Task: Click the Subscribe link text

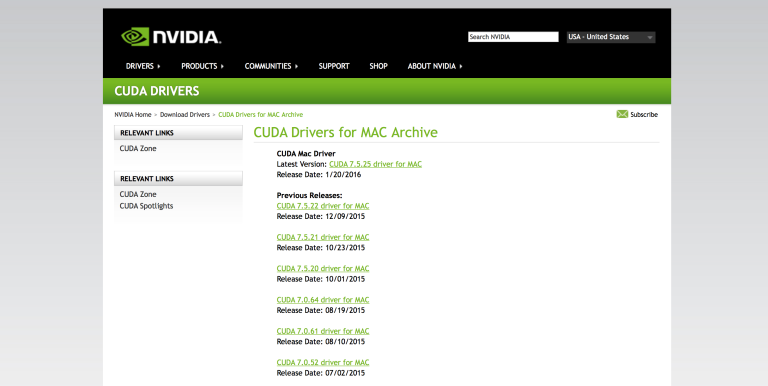Action: click(x=644, y=115)
